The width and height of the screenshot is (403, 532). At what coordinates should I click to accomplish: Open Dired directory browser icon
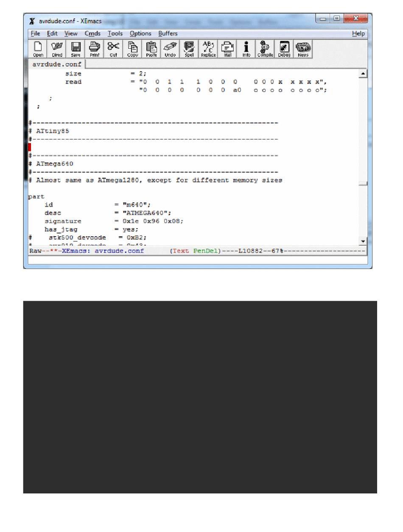57,49
